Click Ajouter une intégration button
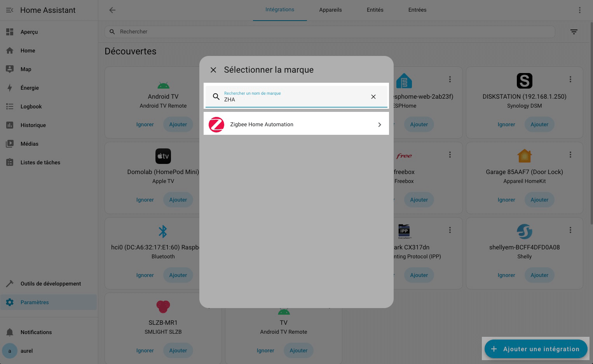 [535, 349]
